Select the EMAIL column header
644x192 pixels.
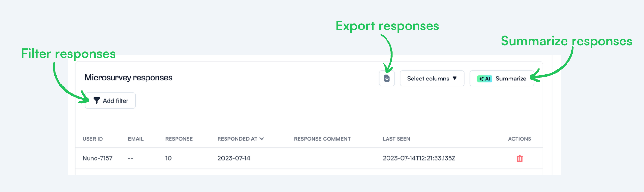click(x=136, y=139)
